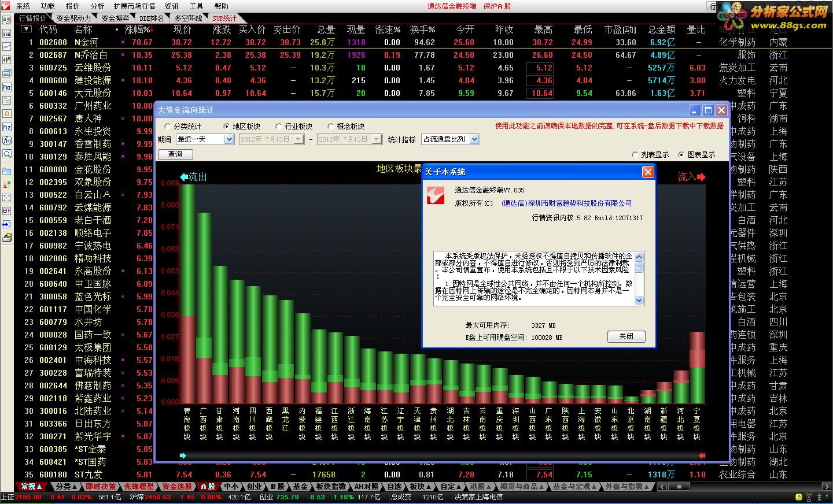833x504 pixels.
Task: Click the red-green up/down arrows sidebar icon
Action: (7, 184)
